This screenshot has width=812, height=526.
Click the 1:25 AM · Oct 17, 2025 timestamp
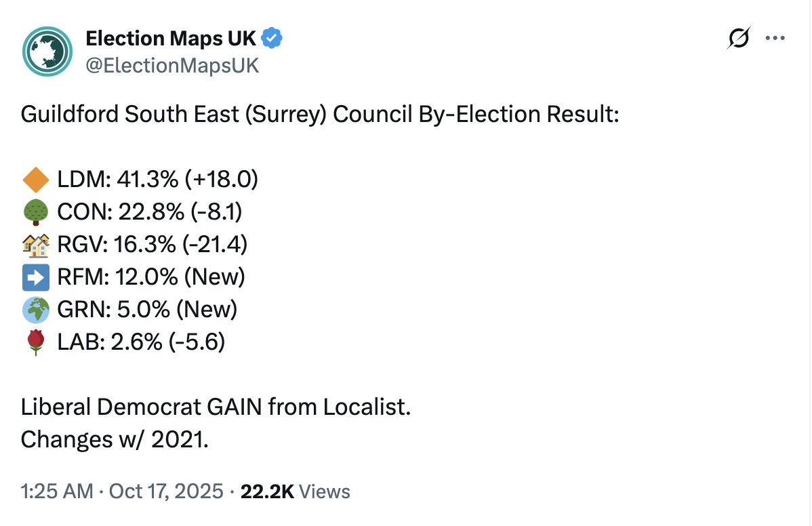point(122,491)
